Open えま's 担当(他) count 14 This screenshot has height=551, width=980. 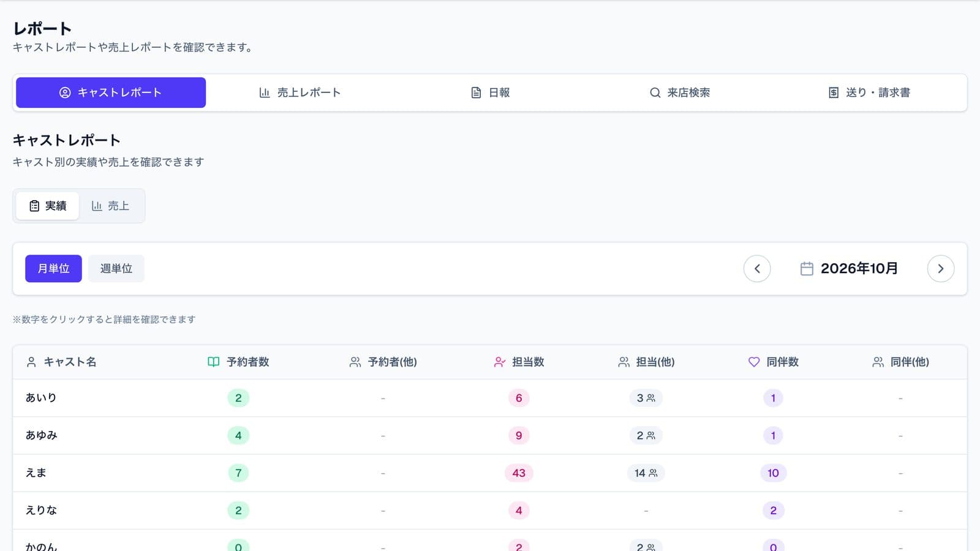646,473
